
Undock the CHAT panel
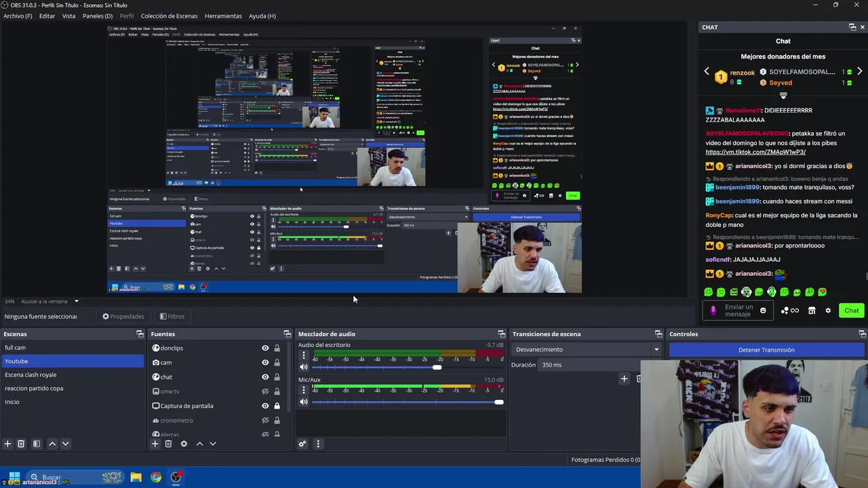(852, 27)
